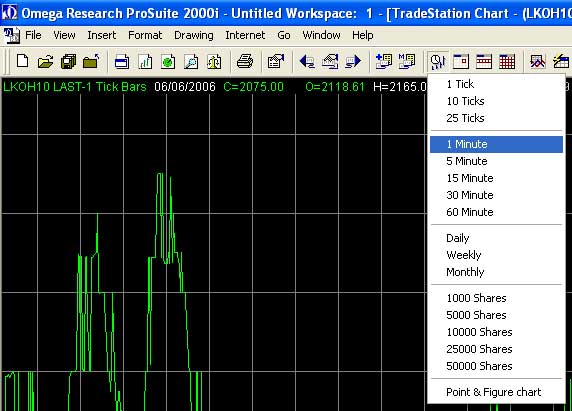Select the highlighted 1 Minute interval

pos(496,144)
